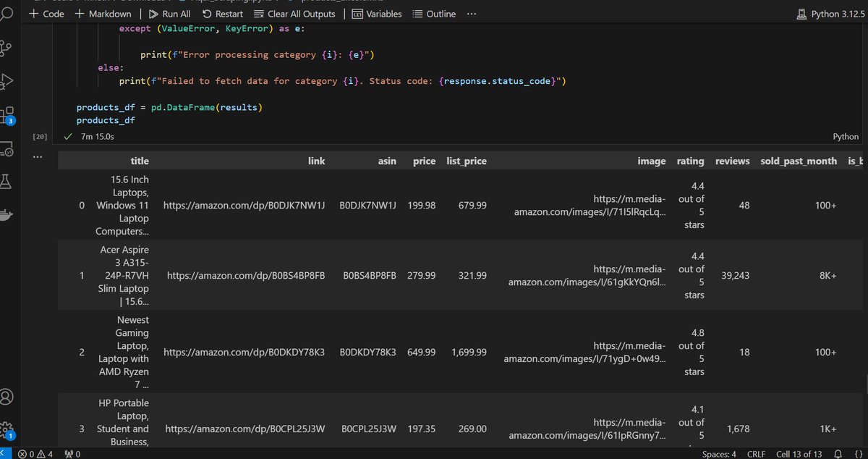Click the https://amazon.com/dp/B0DJK7NW1J link cell
868x459 pixels.
click(x=244, y=206)
